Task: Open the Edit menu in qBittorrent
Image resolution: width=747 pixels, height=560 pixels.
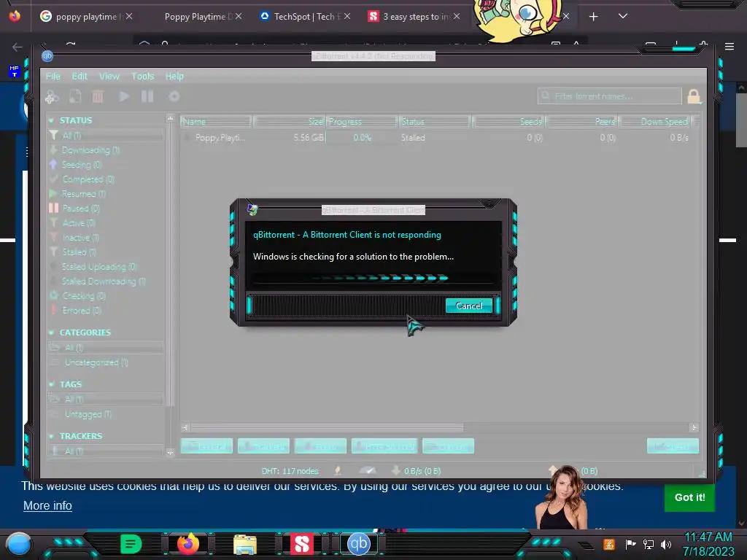Action: pyautogui.click(x=80, y=76)
